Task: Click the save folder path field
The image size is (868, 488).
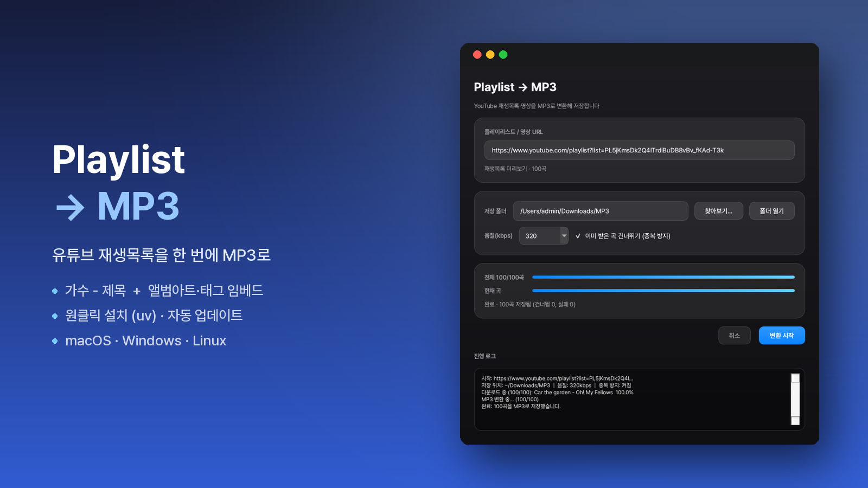Action: point(601,211)
